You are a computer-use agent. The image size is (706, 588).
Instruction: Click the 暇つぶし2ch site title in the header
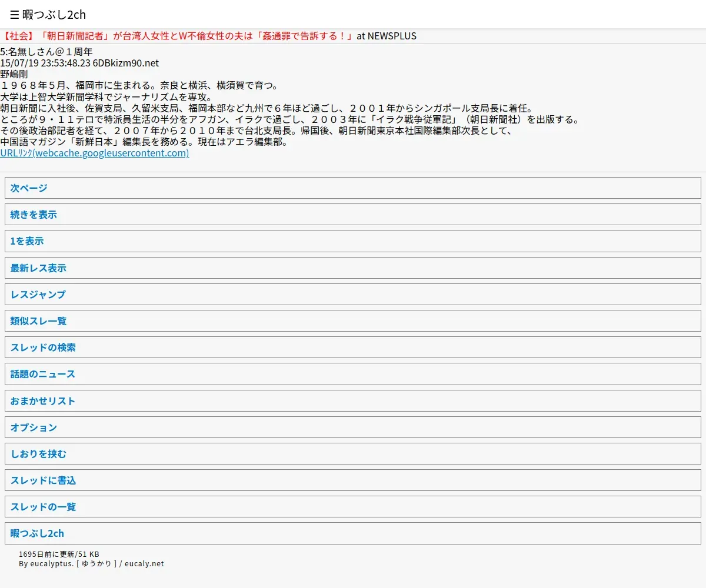pyautogui.click(x=54, y=15)
